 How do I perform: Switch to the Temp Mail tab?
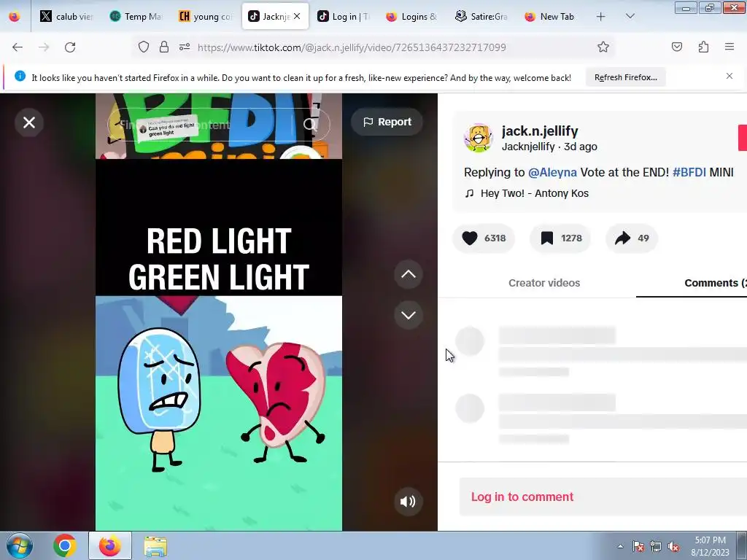[x=136, y=16]
